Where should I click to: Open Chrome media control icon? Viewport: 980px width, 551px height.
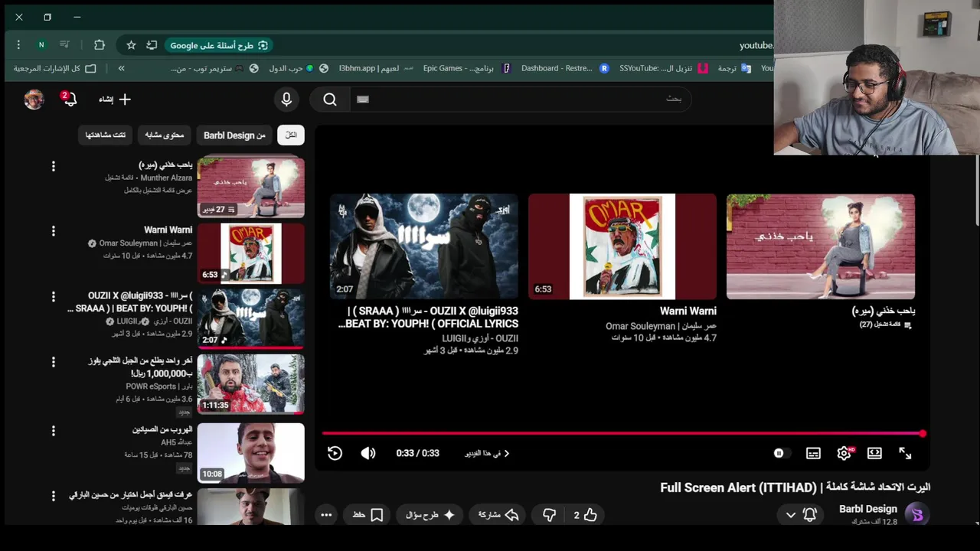(64, 45)
